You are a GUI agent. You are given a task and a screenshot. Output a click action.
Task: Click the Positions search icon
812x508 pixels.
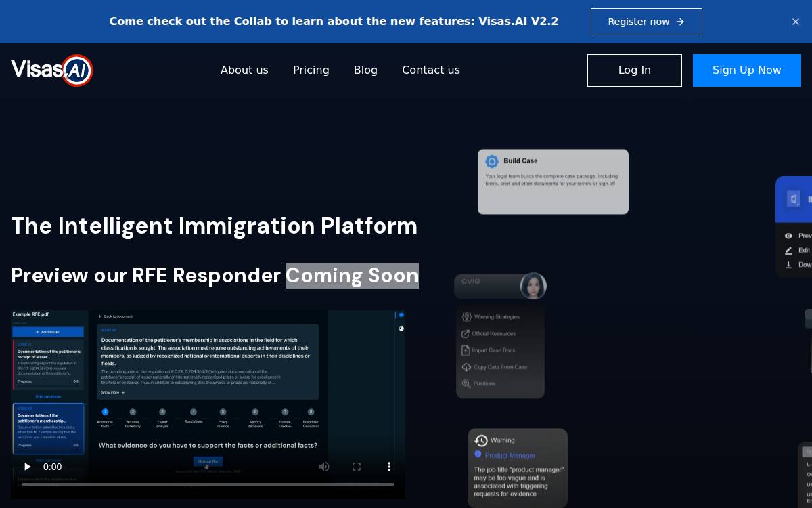coord(466,383)
